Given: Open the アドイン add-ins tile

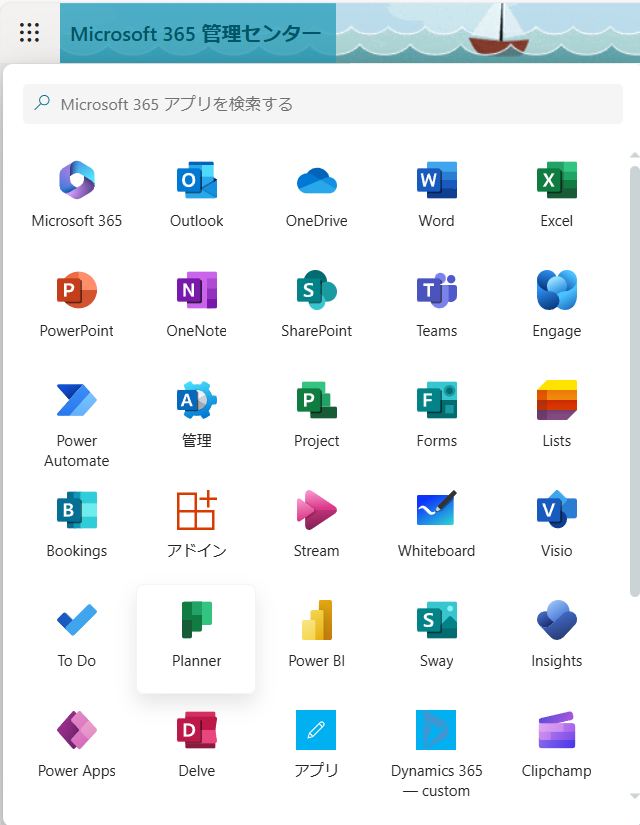Looking at the screenshot, I should point(196,525).
